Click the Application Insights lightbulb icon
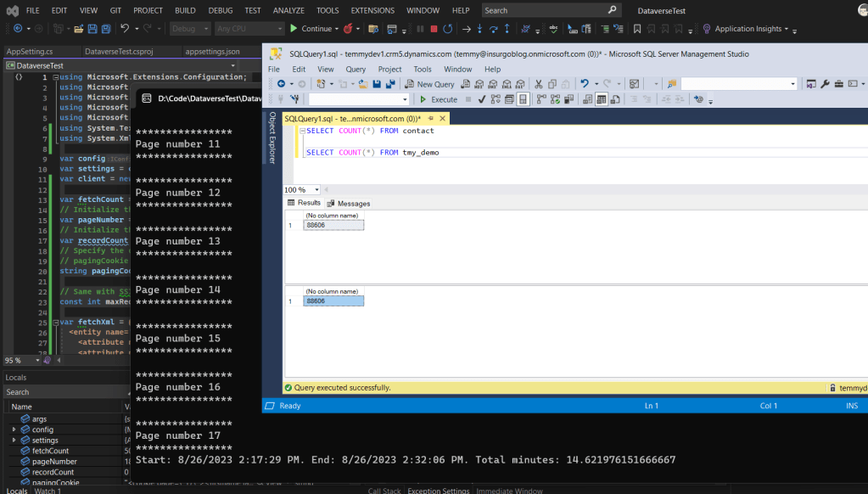The image size is (868, 494). coord(706,29)
